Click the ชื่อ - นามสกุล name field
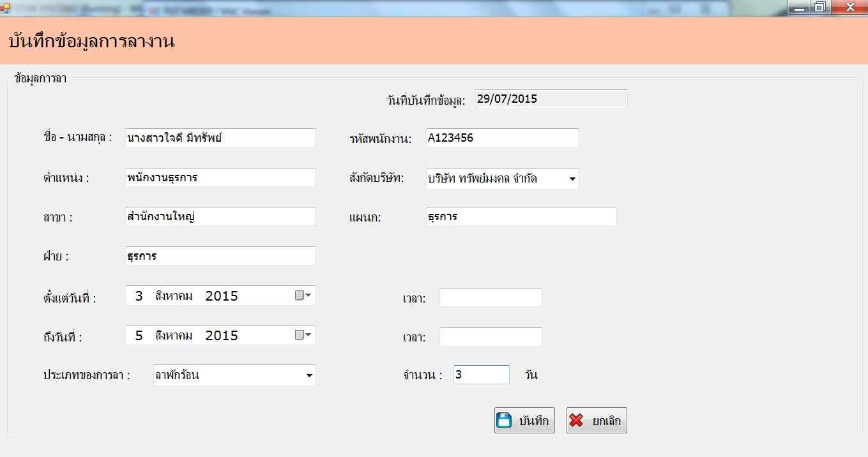Image resolution: width=868 pixels, height=457 pixels. point(220,138)
